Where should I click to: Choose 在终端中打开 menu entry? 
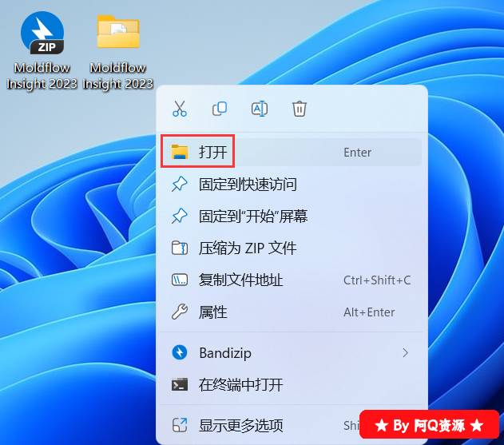292,385
